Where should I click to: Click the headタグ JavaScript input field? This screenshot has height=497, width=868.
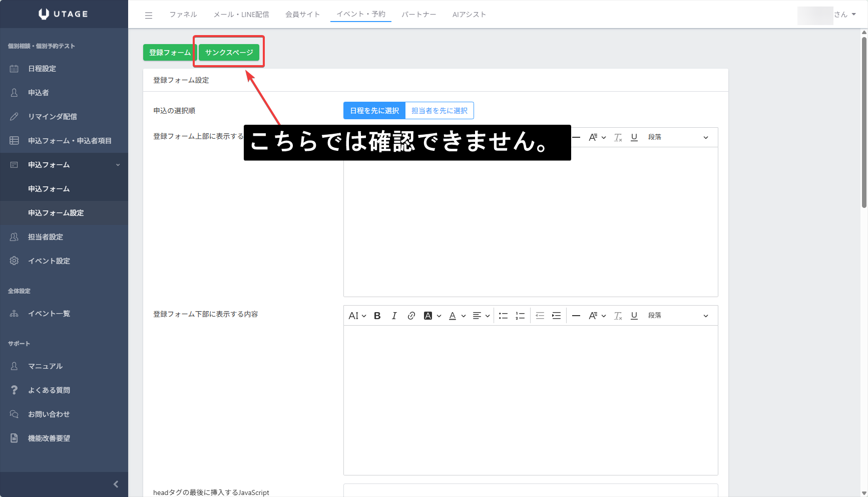point(531,490)
